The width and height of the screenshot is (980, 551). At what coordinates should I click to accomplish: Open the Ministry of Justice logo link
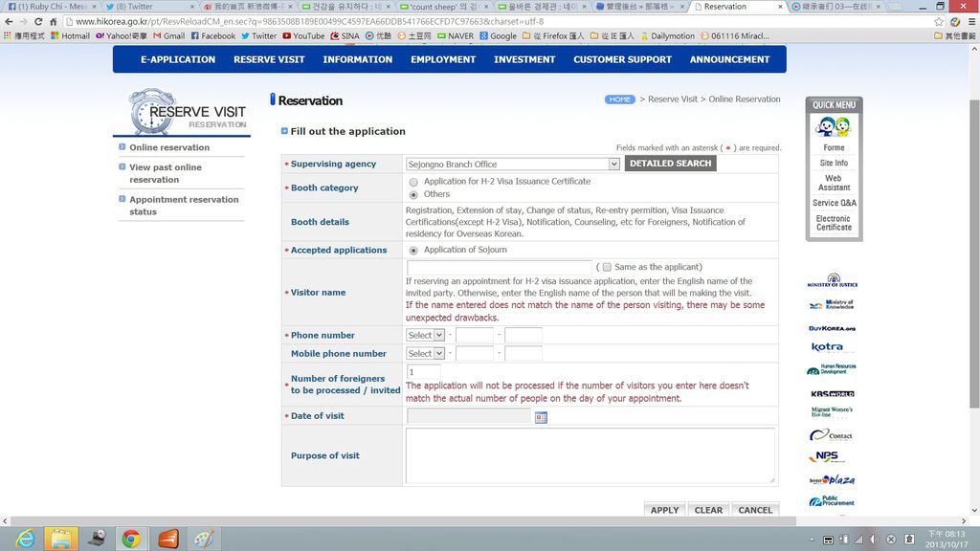(833, 280)
